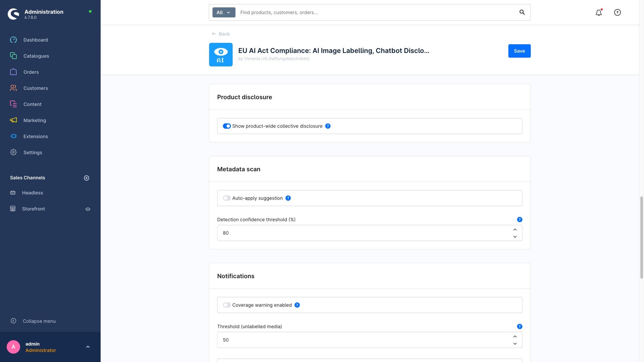Click the Content layout icon
The height and width of the screenshot is (362, 644).
pyautogui.click(x=13, y=104)
